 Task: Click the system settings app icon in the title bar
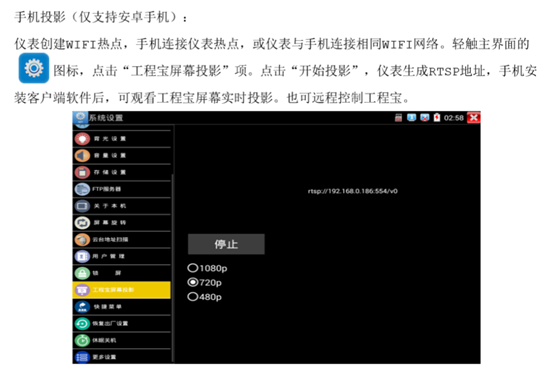tap(80, 118)
